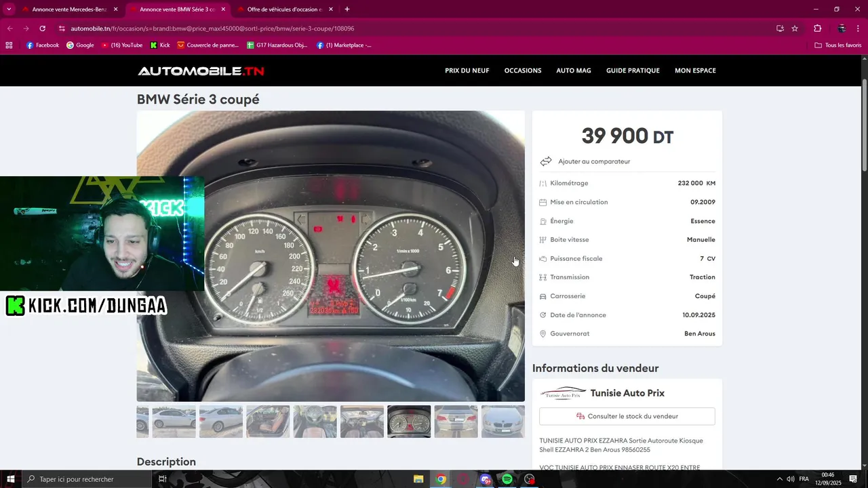Open the PRIX DU NEUF menu
Screen dimensions: 868x488
(467, 70)
